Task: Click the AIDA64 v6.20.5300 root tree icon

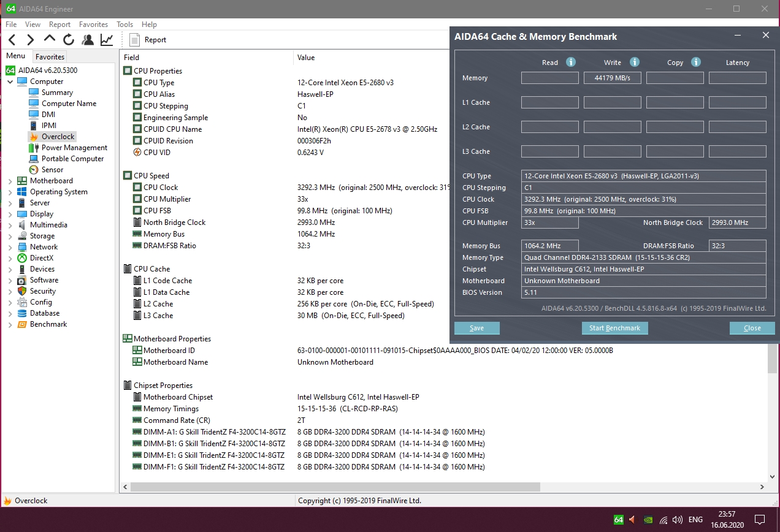Action: click(10, 70)
